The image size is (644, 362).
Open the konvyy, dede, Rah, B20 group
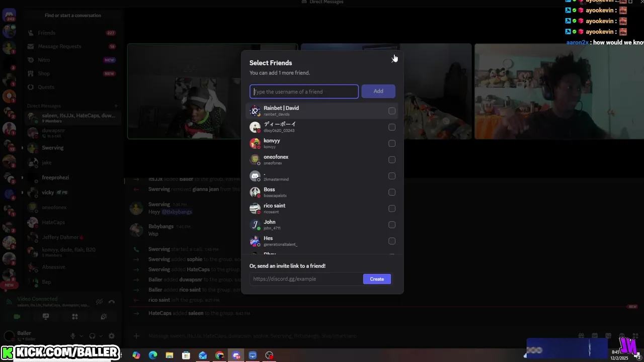point(72,252)
